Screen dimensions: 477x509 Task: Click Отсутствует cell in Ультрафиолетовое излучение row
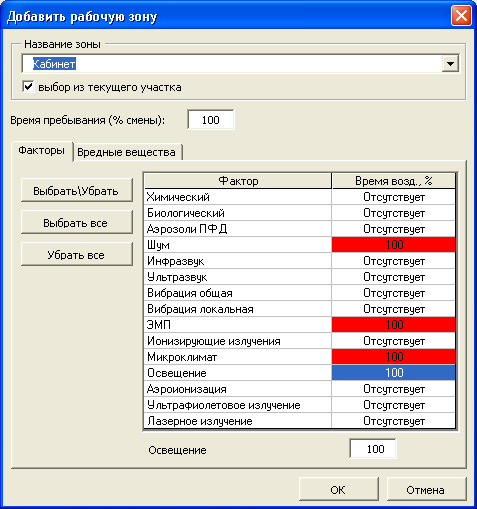point(394,405)
